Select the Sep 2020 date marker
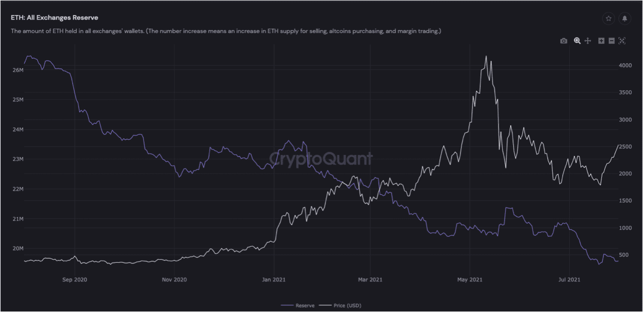Viewport: 644px width, 312px height. [x=74, y=279]
